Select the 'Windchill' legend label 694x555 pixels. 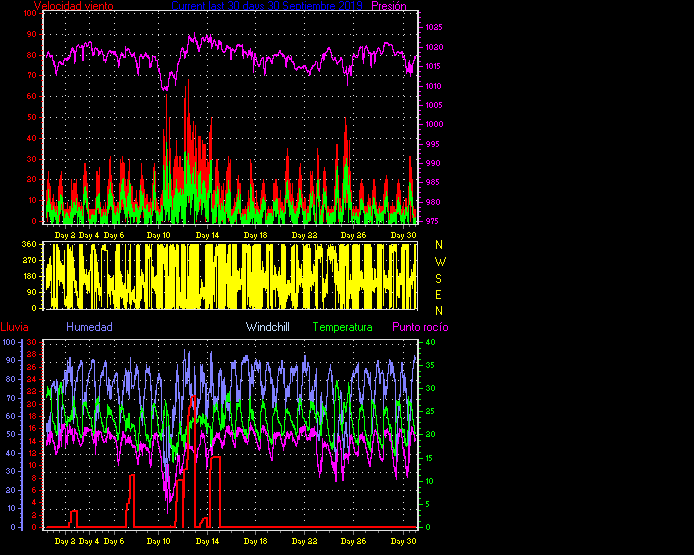tap(268, 327)
